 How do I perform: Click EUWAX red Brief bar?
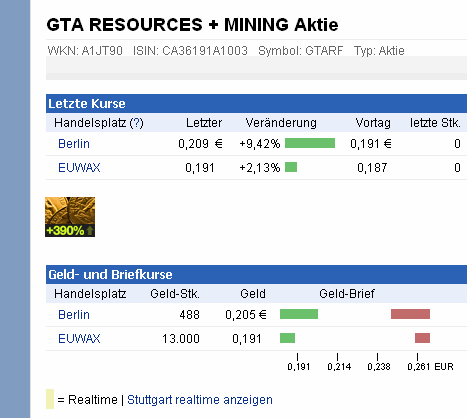click(x=422, y=338)
